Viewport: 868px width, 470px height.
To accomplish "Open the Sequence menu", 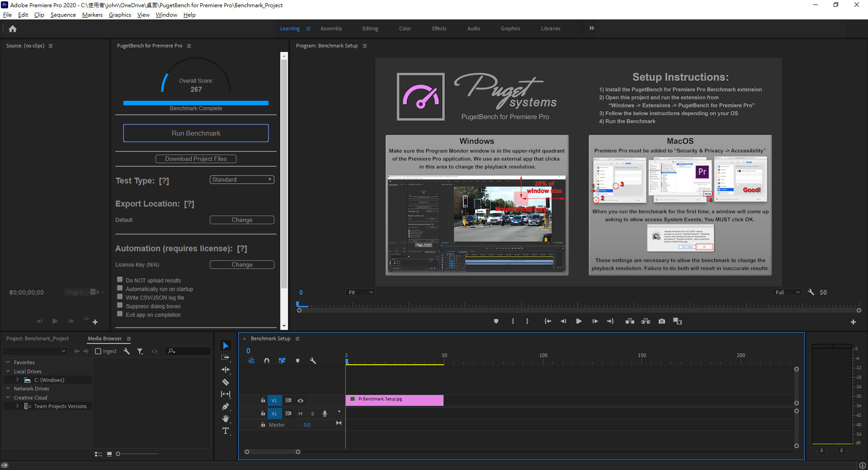I will point(63,15).
